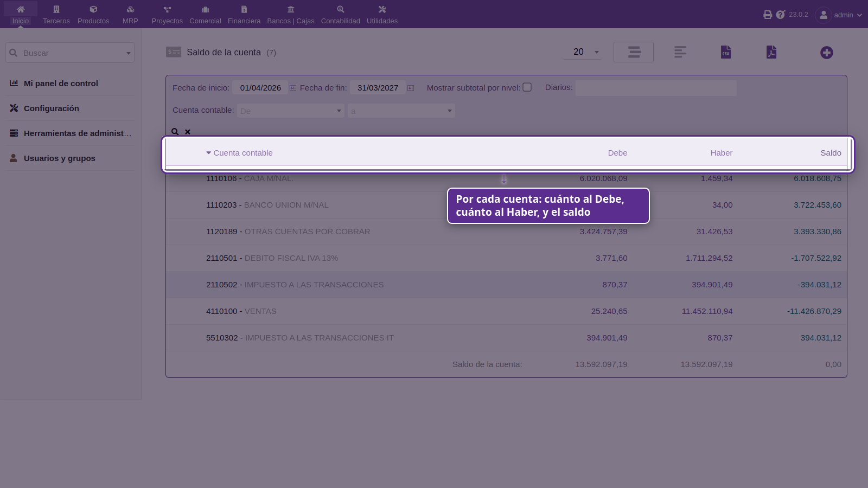Open the Cuenta contable 'De' dropdown

[x=291, y=111]
